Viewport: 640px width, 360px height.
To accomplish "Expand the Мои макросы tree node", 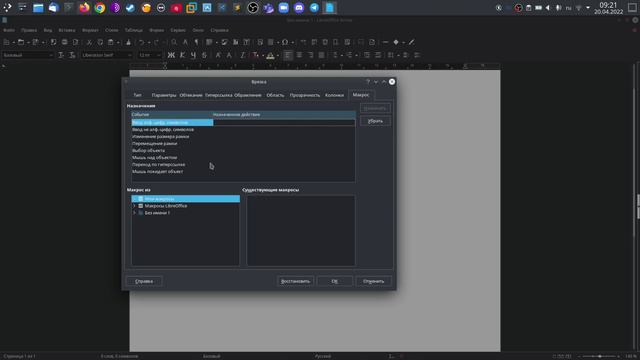I will coord(134,199).
